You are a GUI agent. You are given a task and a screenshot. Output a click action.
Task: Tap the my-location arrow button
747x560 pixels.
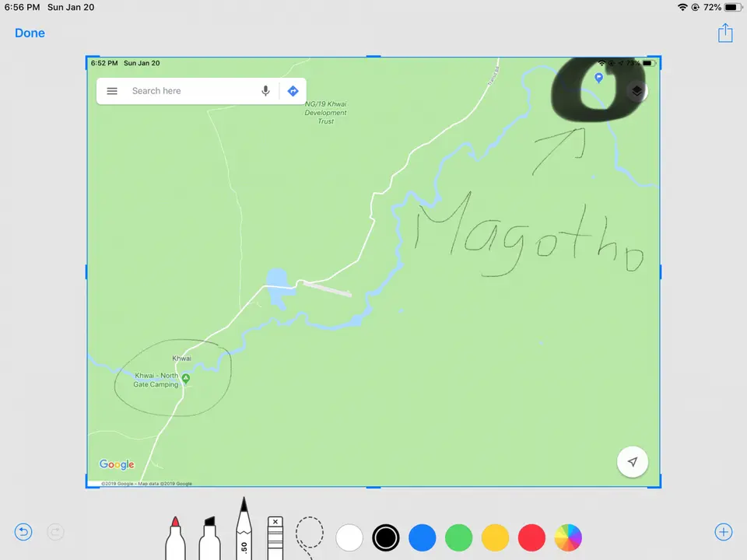(632, 461)
